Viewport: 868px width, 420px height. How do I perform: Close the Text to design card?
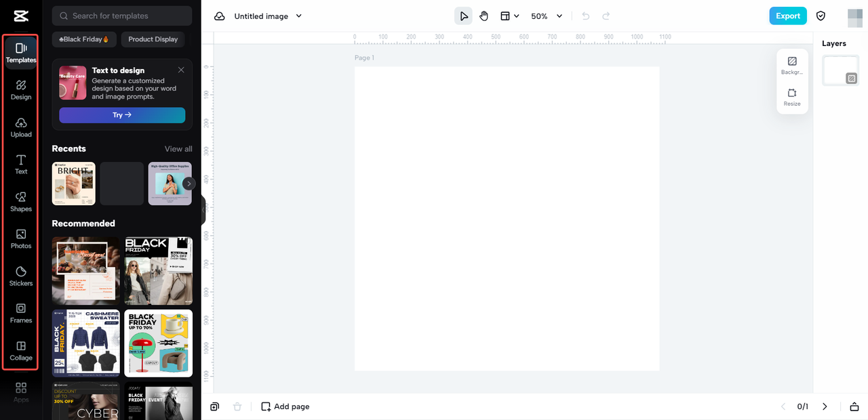[181, 70]
